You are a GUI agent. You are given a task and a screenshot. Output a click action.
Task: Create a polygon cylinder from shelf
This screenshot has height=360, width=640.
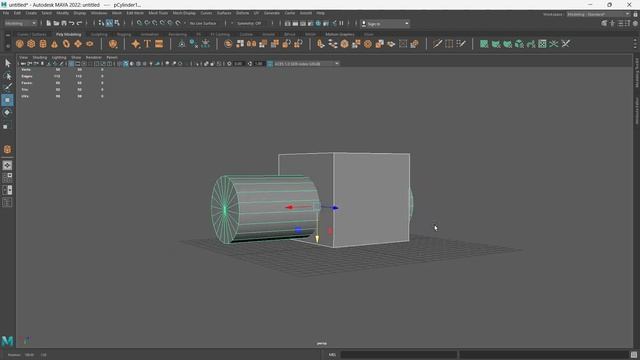pyautogui.click(x=43, y=44)
